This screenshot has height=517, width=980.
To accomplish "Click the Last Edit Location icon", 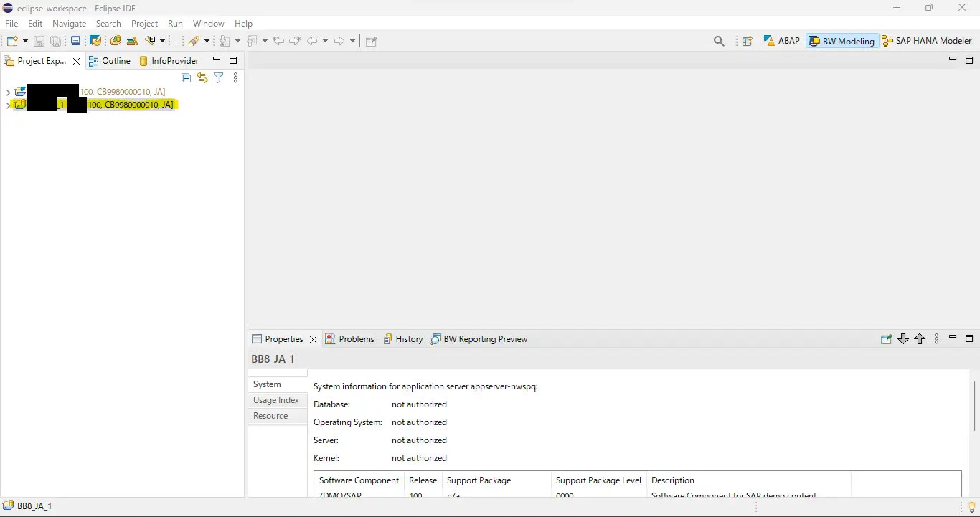I will pyautogui.click(x=278, y=41).
